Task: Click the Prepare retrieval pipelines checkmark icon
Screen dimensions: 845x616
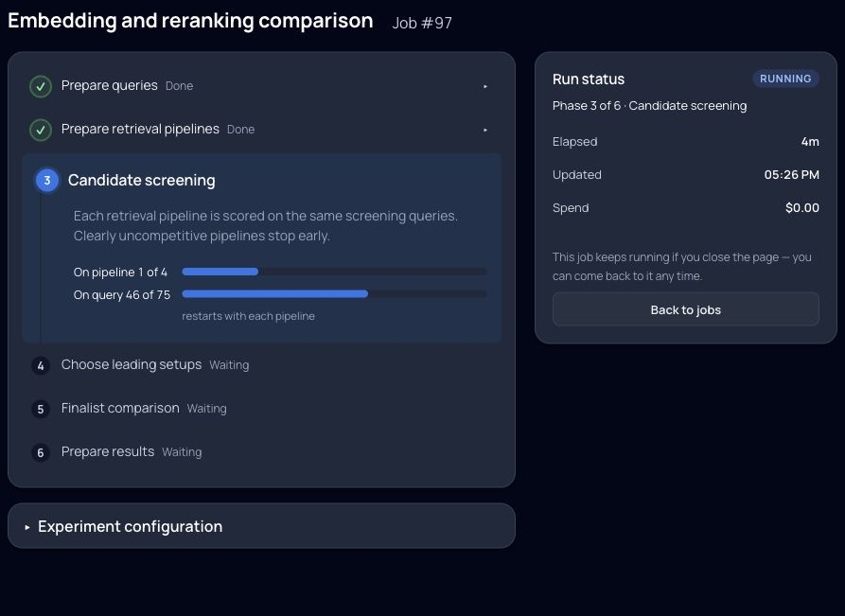Action: click(41, 130)
